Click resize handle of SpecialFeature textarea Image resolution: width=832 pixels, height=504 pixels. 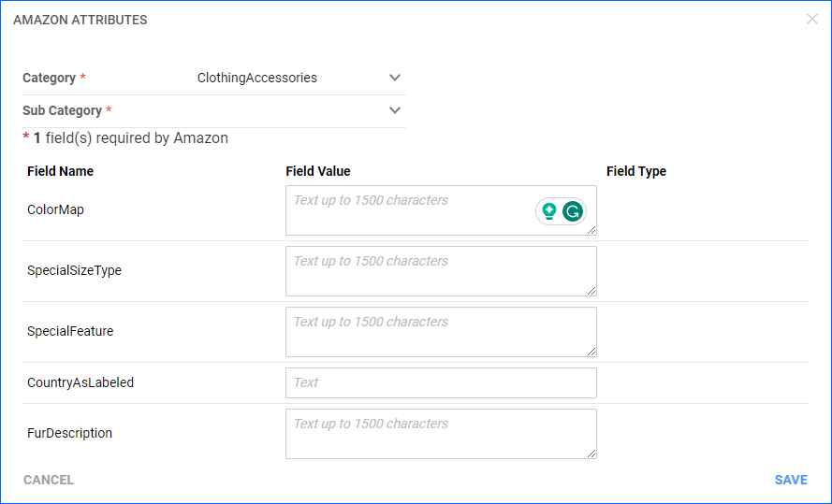(x=591, y=352)
